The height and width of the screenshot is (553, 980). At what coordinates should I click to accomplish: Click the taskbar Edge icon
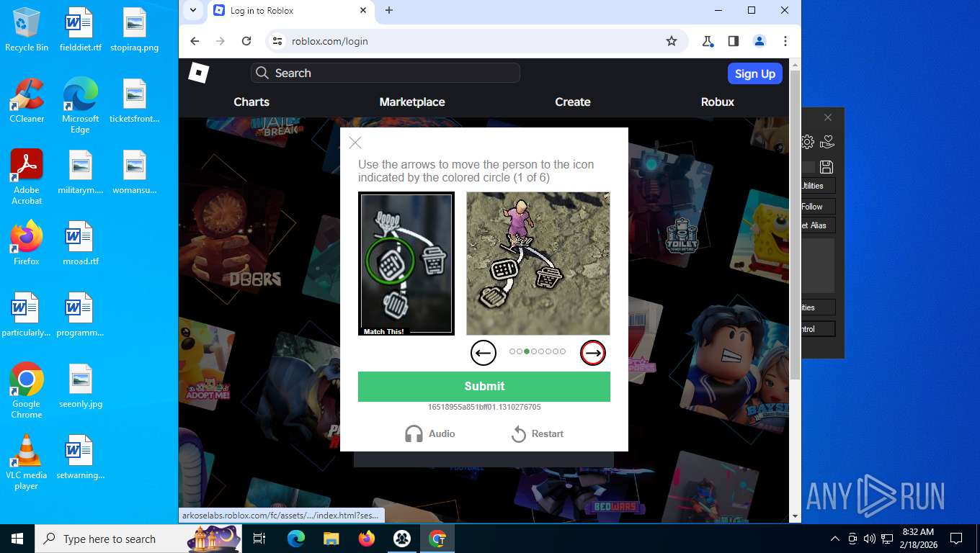296,539
